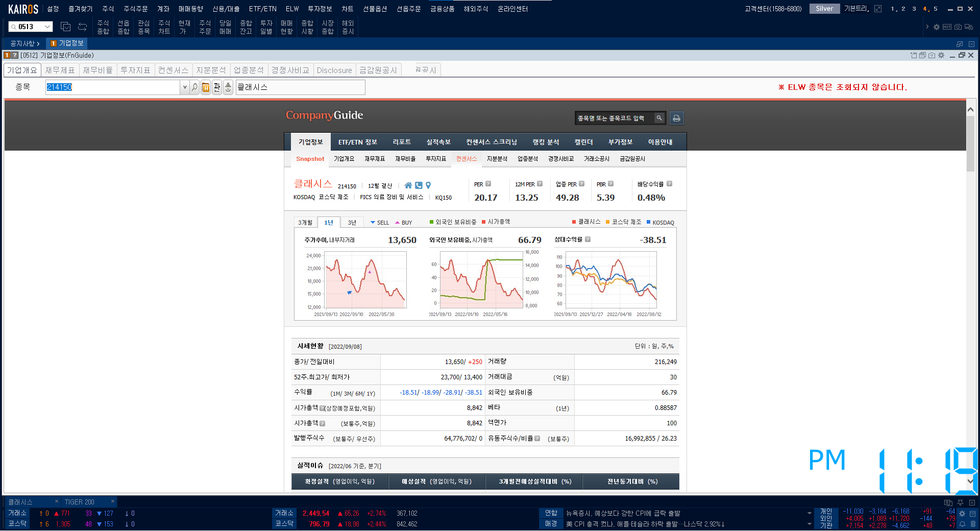Click the full-screen expand icon near 기본트리

click(x=878, y=9)
